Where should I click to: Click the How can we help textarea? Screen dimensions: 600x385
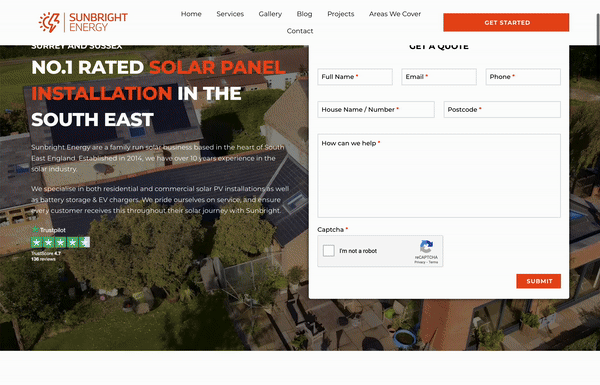(439, 176)
